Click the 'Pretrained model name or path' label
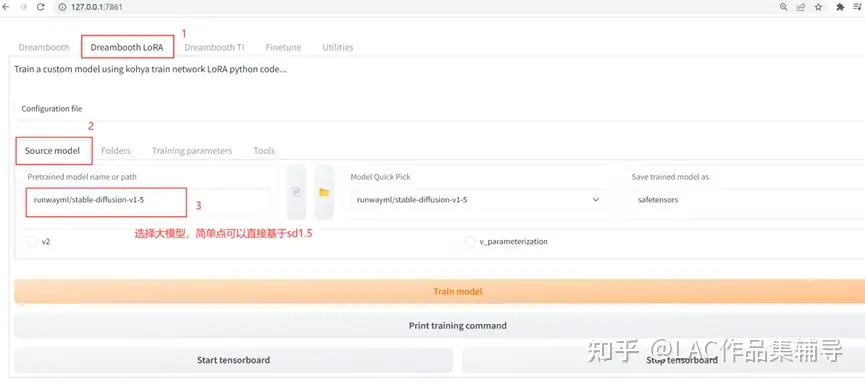The width and height of the screenshot is (865, 385). point(82,177)
